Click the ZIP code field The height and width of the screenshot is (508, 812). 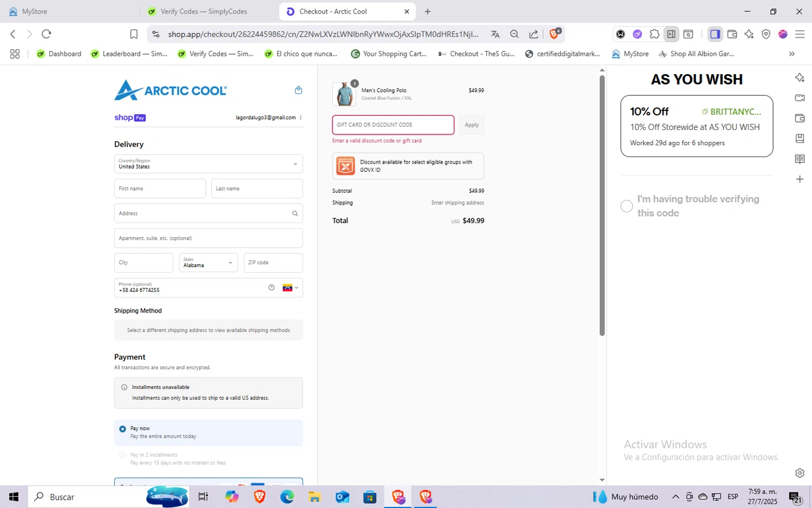(x=273, y=263)
